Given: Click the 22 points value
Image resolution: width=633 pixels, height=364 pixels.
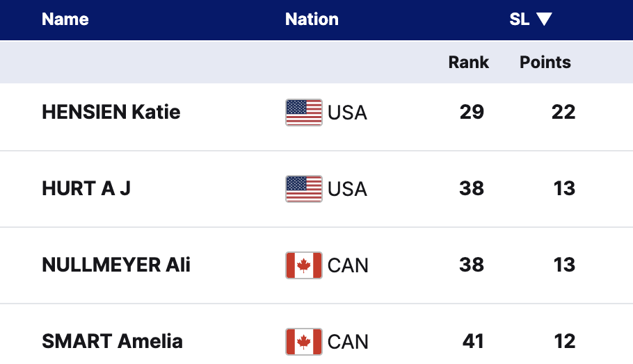Looking at the screenshot, I should (x=563, y=113).
